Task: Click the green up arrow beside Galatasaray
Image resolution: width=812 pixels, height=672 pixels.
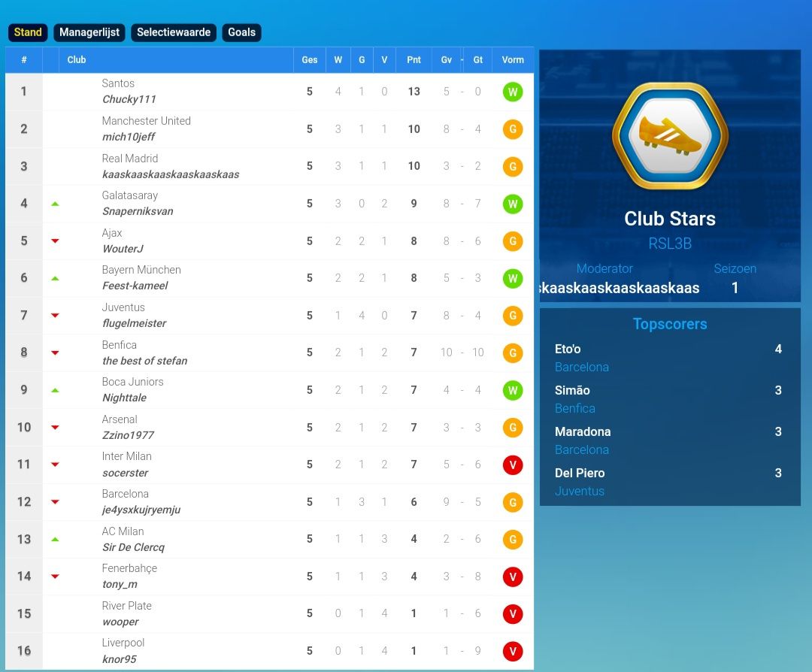Action: pyautogui.click(x=55, y=204)
